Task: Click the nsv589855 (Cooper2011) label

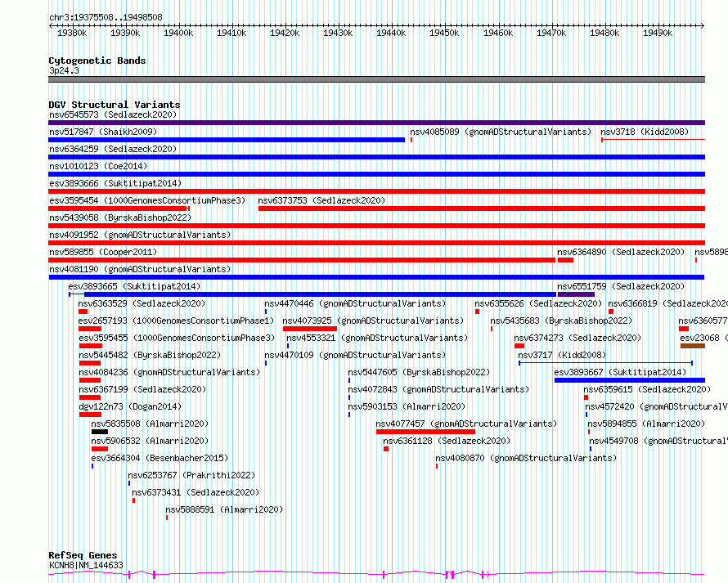Action: pos(103,252)
